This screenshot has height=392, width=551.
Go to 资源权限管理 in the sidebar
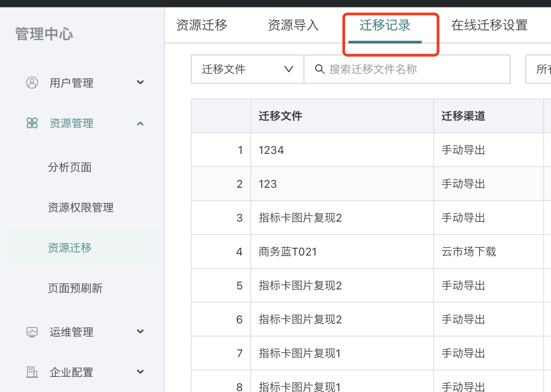(81, 208)
